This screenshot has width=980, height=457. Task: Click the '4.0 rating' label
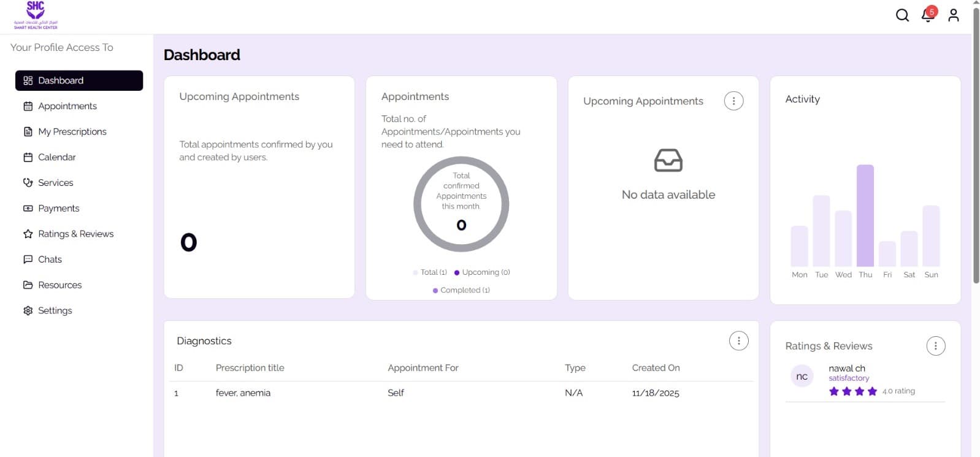tap(898, 391)
